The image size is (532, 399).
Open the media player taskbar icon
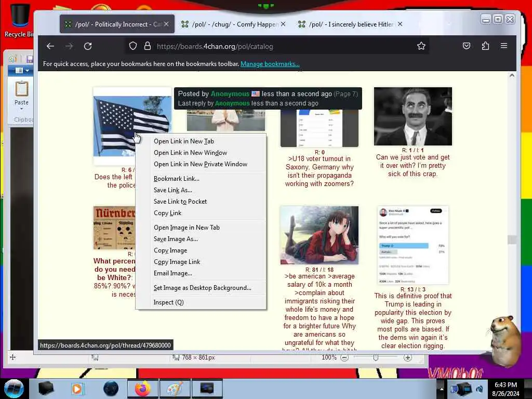(77, 389)
